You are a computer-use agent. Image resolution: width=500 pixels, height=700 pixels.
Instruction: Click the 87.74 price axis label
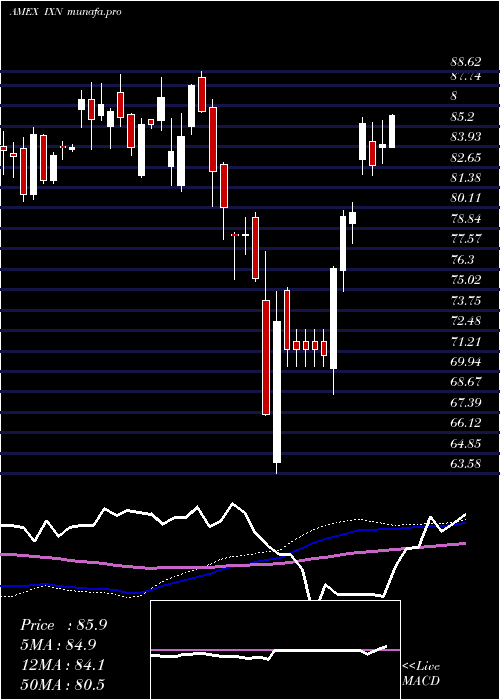[x=466, y=76]
